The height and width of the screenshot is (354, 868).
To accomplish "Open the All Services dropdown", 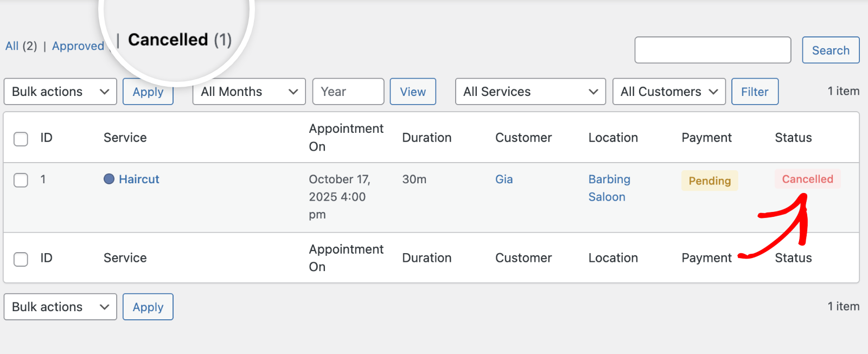I will click(x=530, y=92).
